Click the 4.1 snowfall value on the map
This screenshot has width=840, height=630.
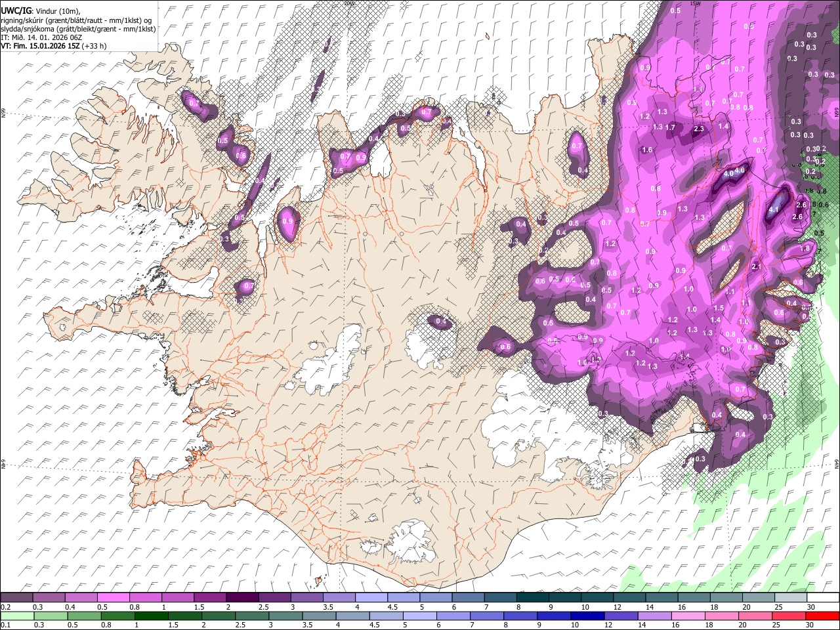pyautogui.click(x=773, y=210)
